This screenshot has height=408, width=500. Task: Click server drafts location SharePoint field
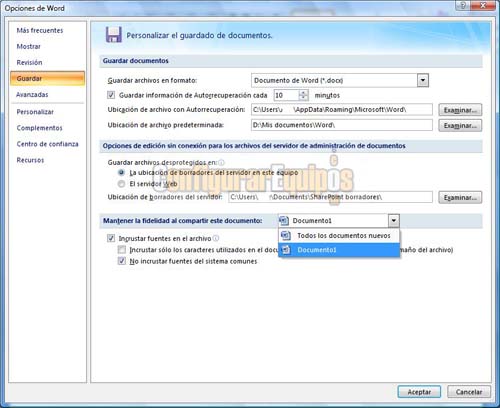[x=330, y=197]
